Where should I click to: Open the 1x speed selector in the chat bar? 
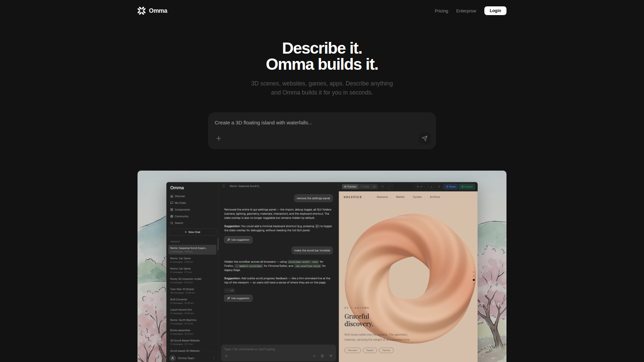click(x=314, y=356)
